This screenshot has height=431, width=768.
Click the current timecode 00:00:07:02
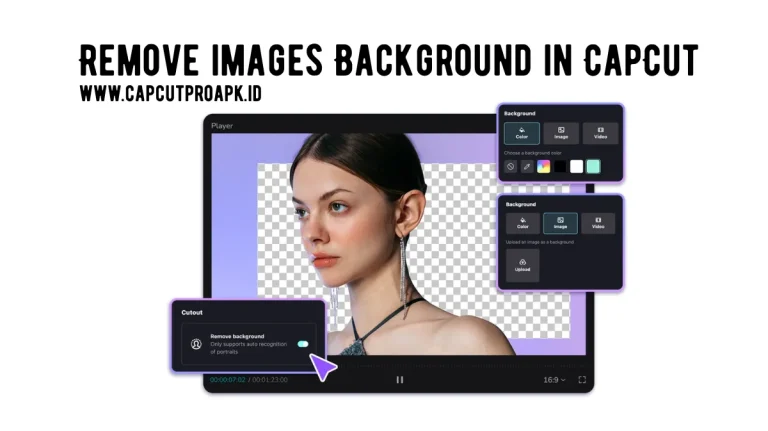click(228, 380)
